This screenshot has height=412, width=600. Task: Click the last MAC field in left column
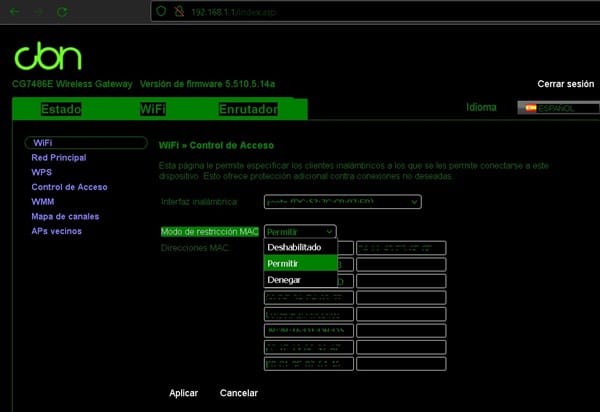(x=309, y=364)
